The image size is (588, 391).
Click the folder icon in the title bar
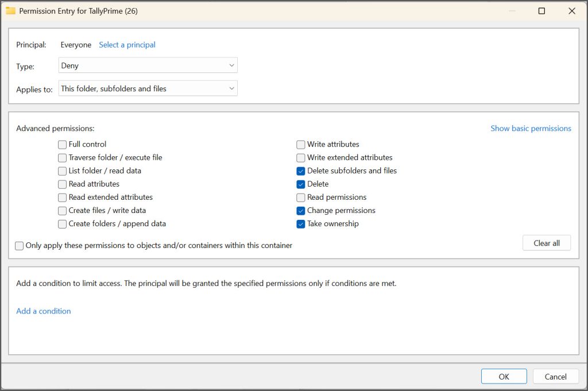click(x=11, y=10)
